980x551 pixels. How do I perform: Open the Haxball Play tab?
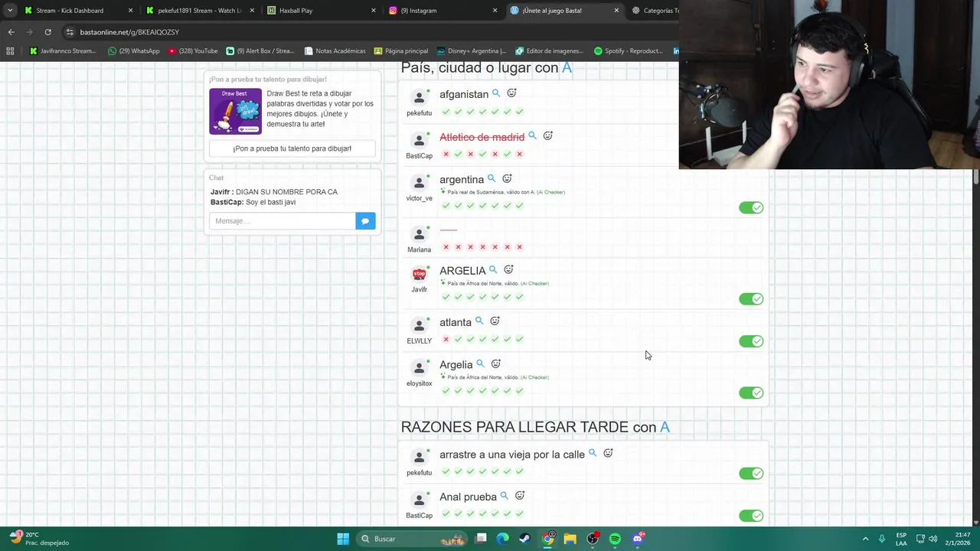click(x=322, y=11)
